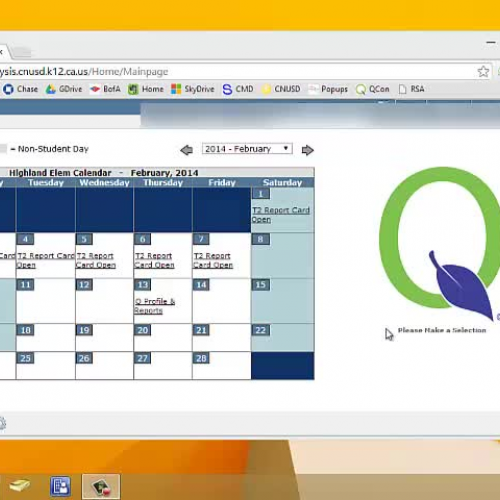Select day 28 on the calendar
Image resolution: width=500 pixels, height=500 pixels.
pyautogui.click(x=201, y=358)
